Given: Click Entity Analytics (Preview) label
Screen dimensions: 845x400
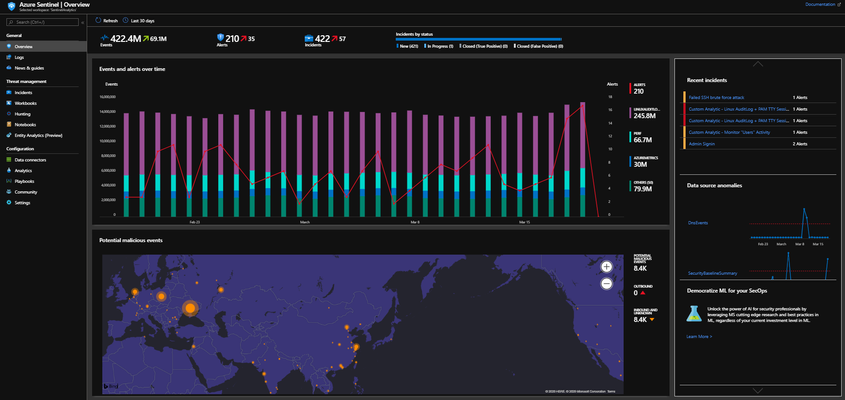Looking at the screenshot, I should (39, 135).
